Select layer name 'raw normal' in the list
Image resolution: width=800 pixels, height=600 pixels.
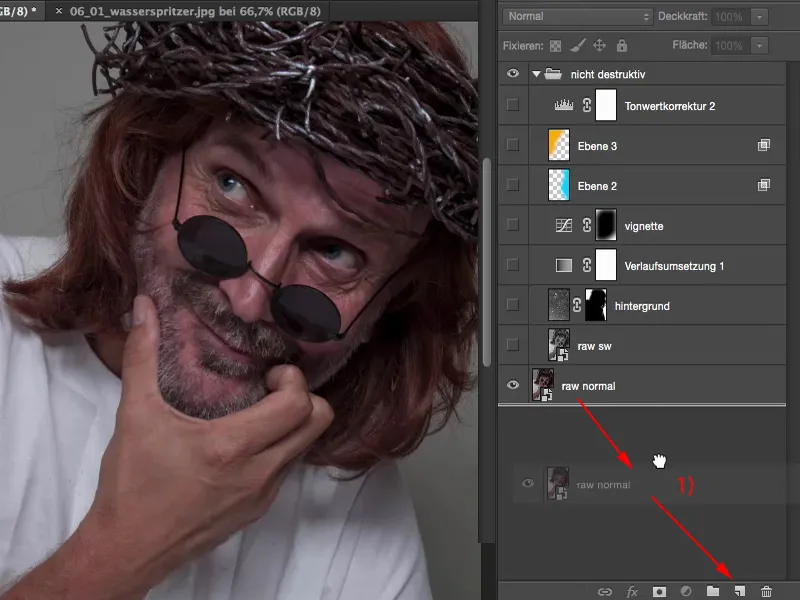(x=588, y=386)
